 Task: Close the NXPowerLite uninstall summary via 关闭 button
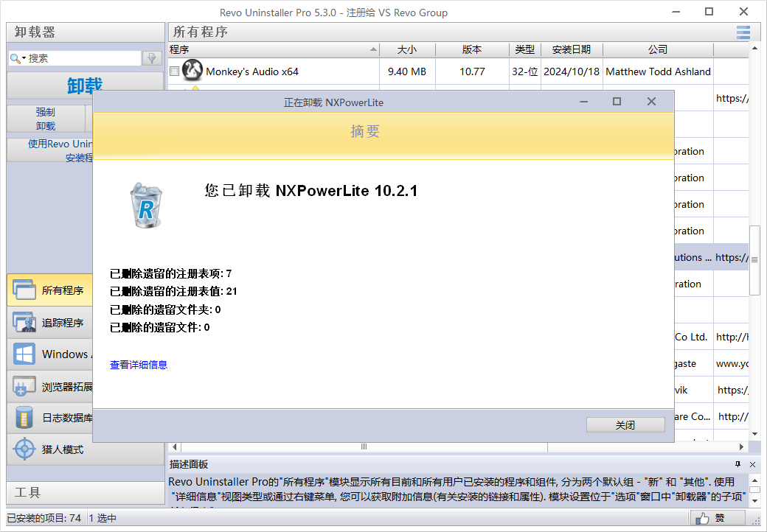coord(625,424)
